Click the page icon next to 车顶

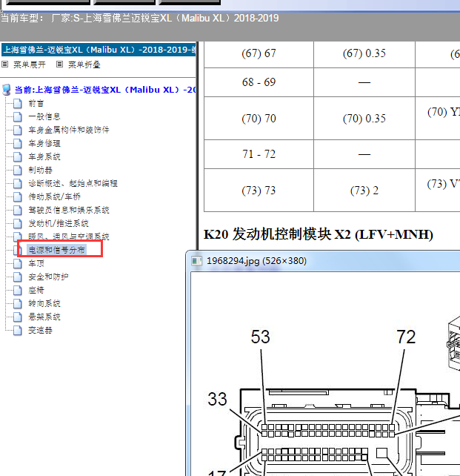coord(18,264)
